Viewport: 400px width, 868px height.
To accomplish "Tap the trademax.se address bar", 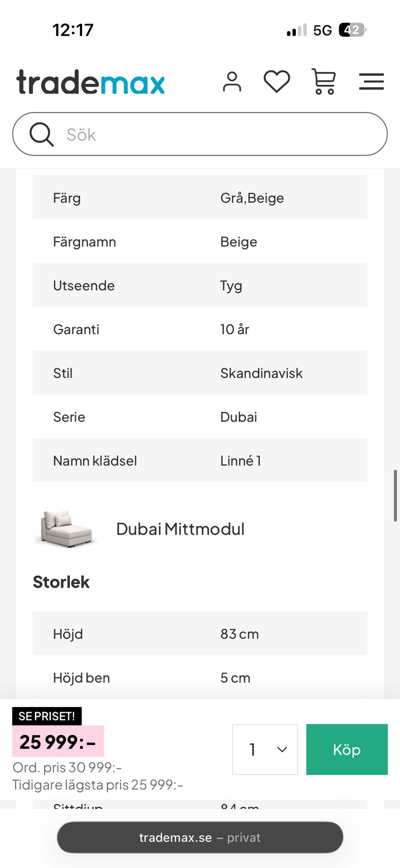I will pos(200,837).
